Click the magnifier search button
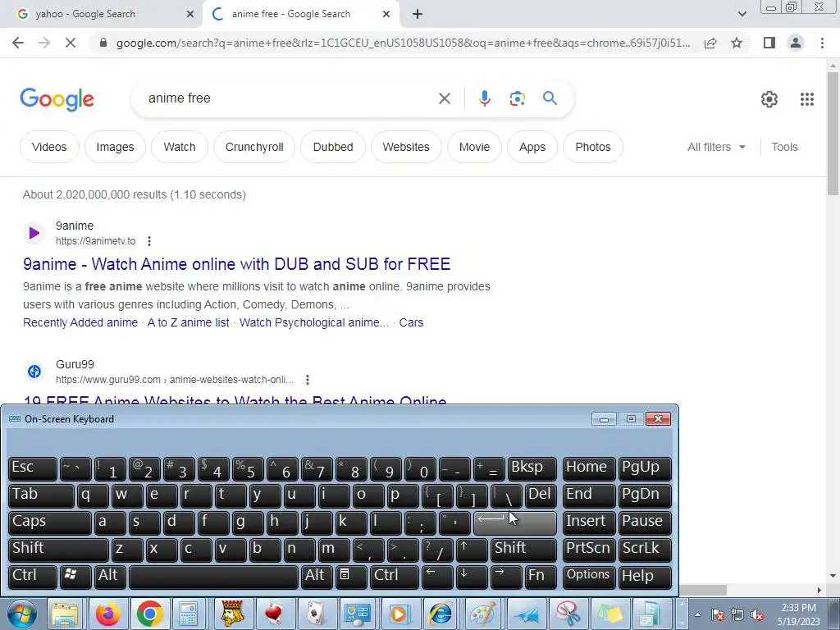Image resolution: width=840 pixels, height=630 pixels. [550, 98]
